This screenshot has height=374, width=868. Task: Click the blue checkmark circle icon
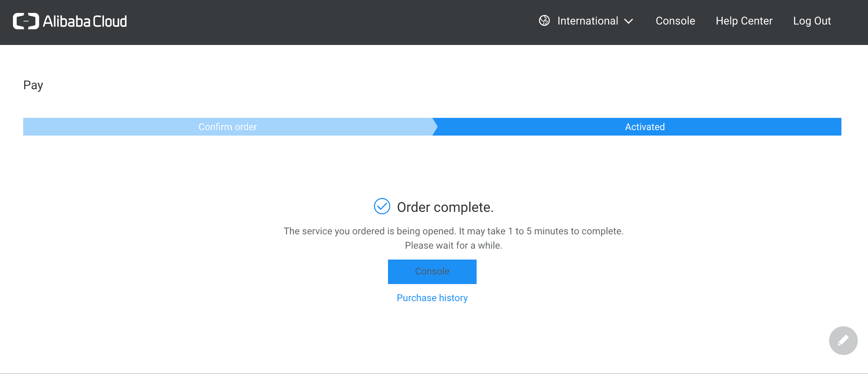coord(382,206)
